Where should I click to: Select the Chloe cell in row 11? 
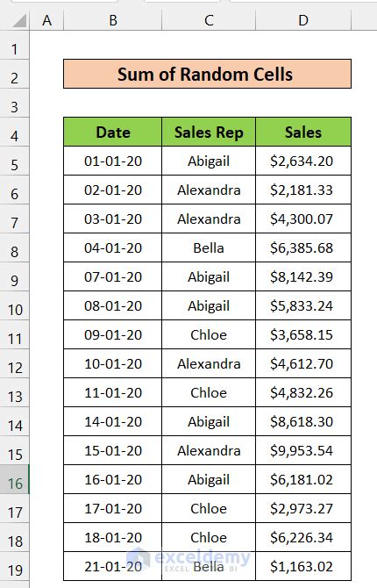pyautogui.click(x=209, y=334)
